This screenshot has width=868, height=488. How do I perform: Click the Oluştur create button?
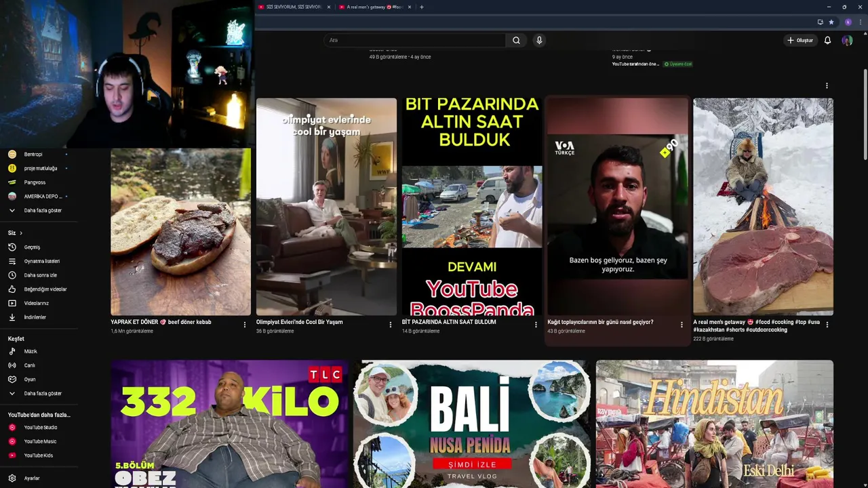pos(800,41)
